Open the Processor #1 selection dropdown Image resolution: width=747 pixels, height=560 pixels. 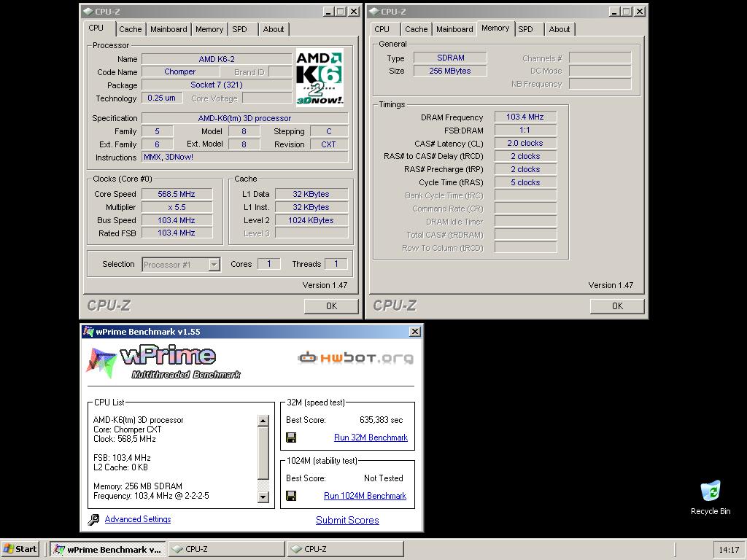(x=214, y=264)
